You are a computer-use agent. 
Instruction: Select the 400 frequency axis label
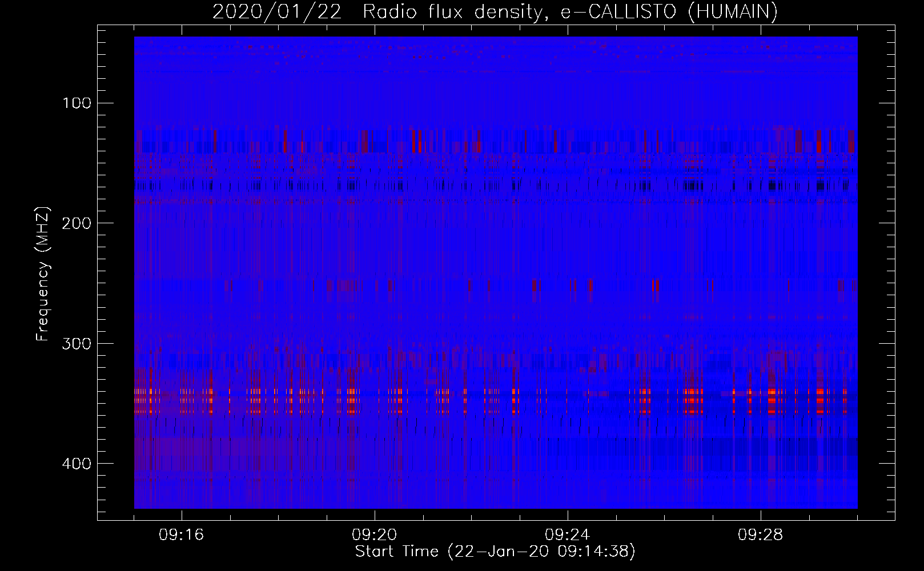pyautogui.click(x=77, y=463)
